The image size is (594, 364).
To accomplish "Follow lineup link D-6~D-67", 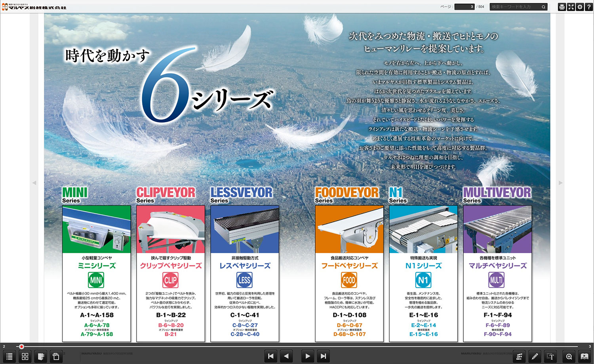I will coord(349,325).
